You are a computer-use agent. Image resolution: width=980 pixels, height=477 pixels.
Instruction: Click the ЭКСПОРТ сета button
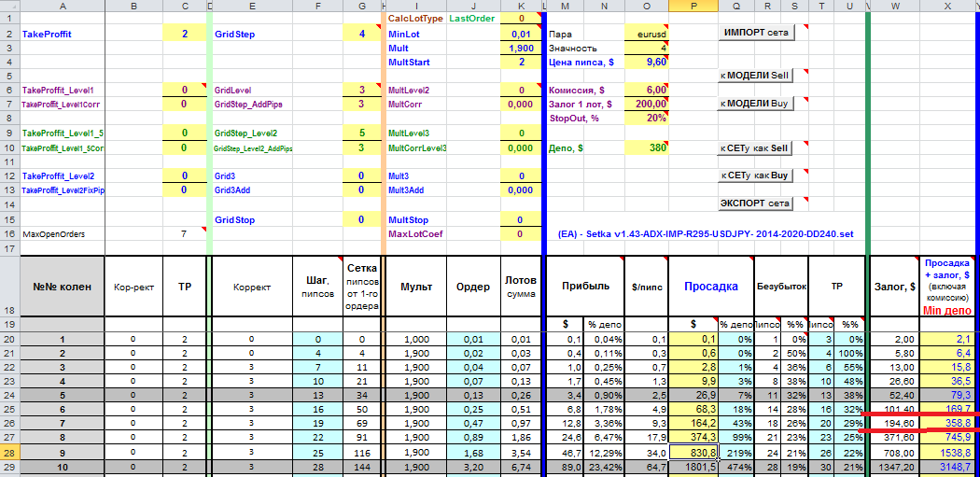click(x=755, y=203)
